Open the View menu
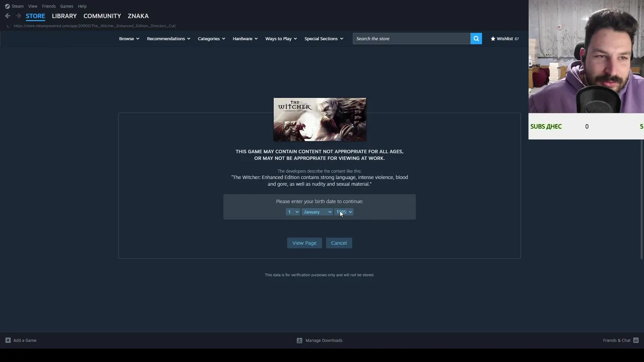The image size is (644, 362). click(x=33, y=6)
